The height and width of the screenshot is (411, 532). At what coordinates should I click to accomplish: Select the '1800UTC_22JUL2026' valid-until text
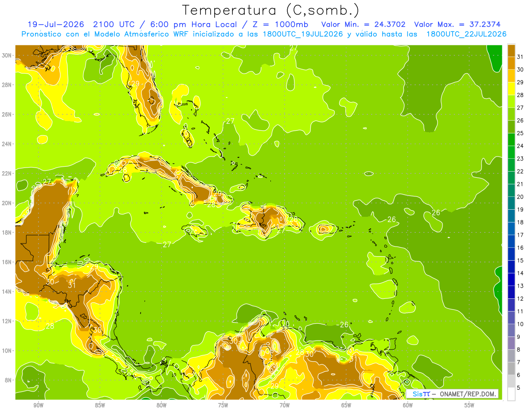466,34
